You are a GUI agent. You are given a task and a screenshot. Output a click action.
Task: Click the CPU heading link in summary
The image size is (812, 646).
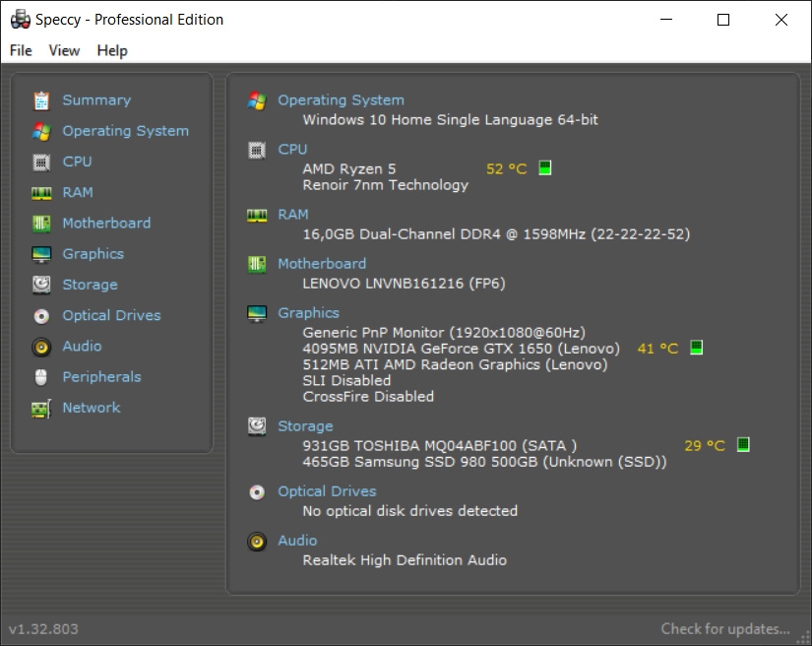(x=292, y=150)
